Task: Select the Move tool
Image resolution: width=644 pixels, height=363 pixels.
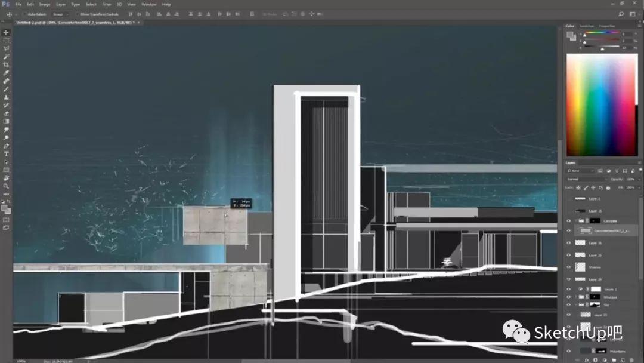Action: click(6, 32)
